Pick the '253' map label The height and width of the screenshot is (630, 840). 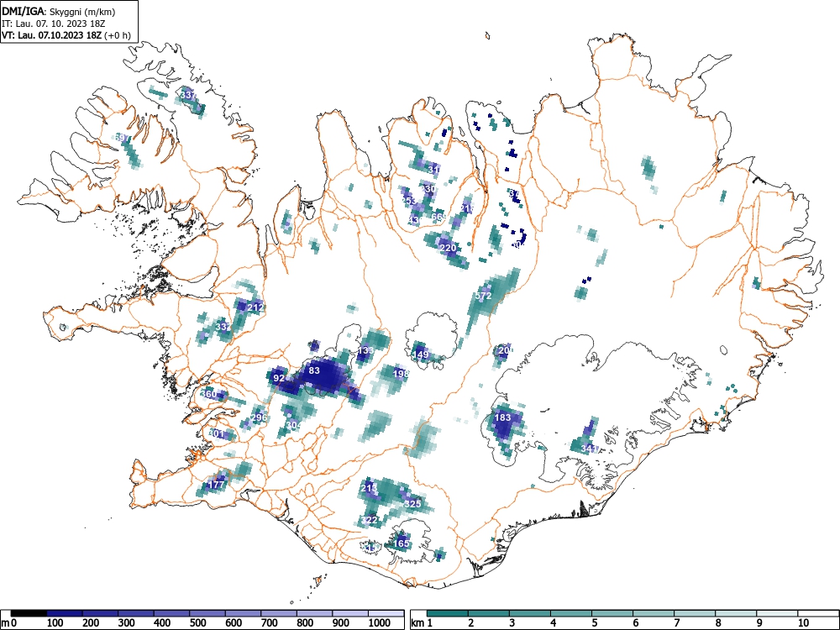pyautogui.click(x=409, y=201)
